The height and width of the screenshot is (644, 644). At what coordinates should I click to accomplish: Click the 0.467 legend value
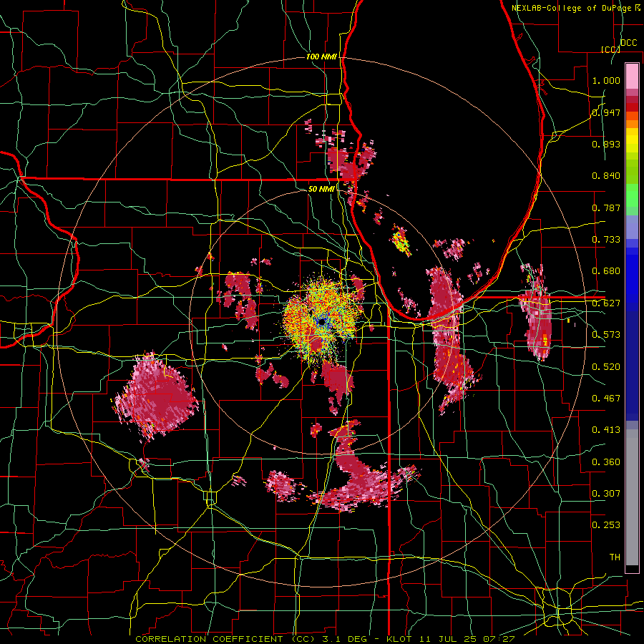click(x=606, y=399)
